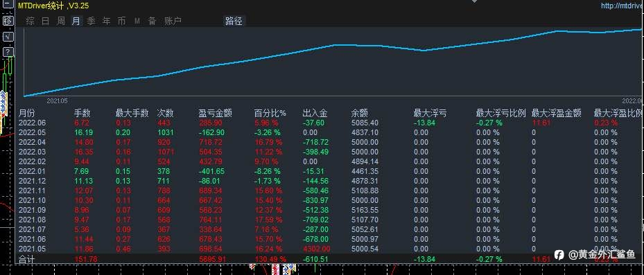
Task: Click the 4461.35 balance cell
Action: coord(365,171)
